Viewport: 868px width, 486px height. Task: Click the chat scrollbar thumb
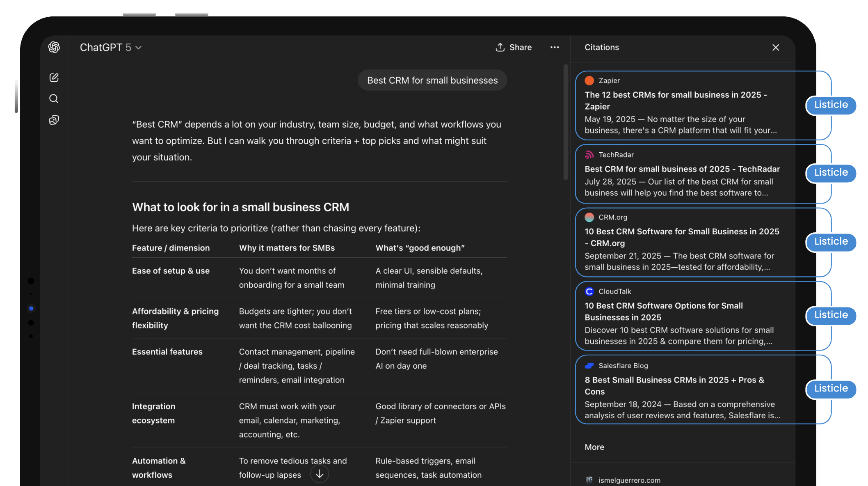point(566,122)
